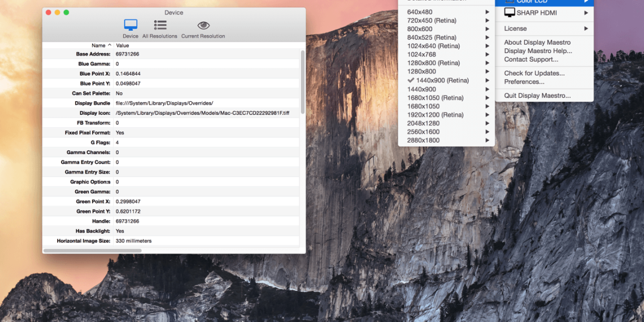Image resolution: width=644 pixels, height=322 pixels.
Task: Open Display Maestro Help...
Action: (538, 51)
